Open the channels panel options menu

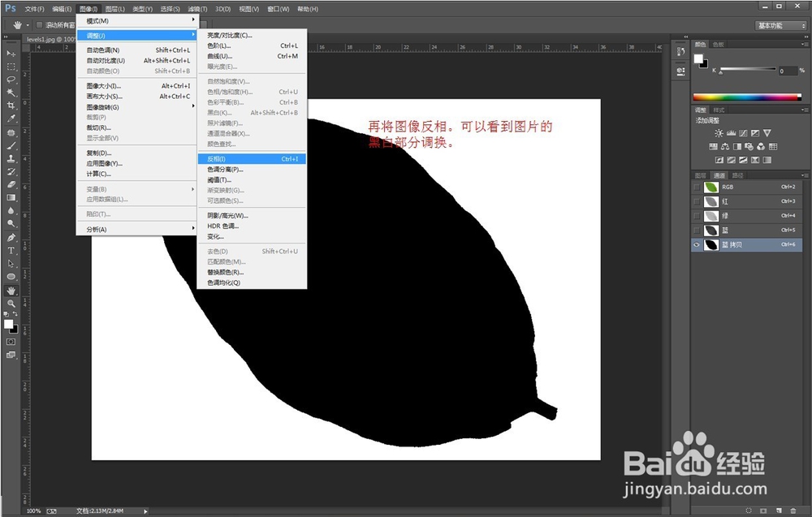(x=804, y=175)
